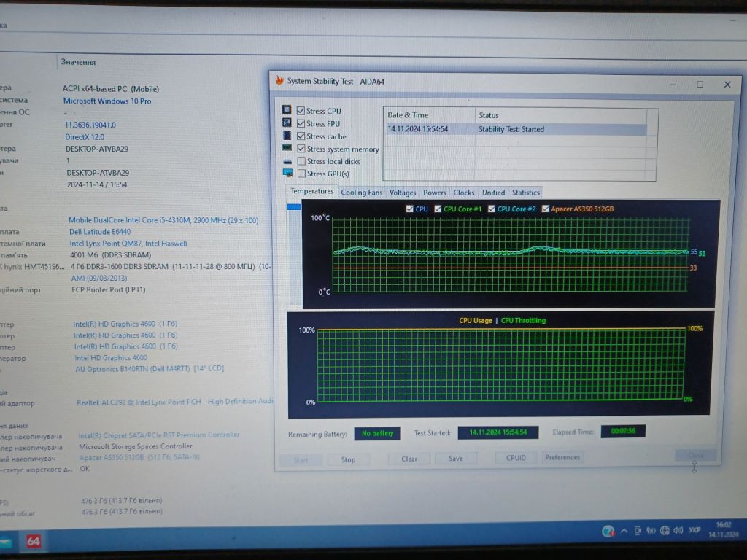The height and width of the screenshot is (560, 747).
Task: Open the Dell Latitude E6440 link
Action: click(x=100, y=232)
